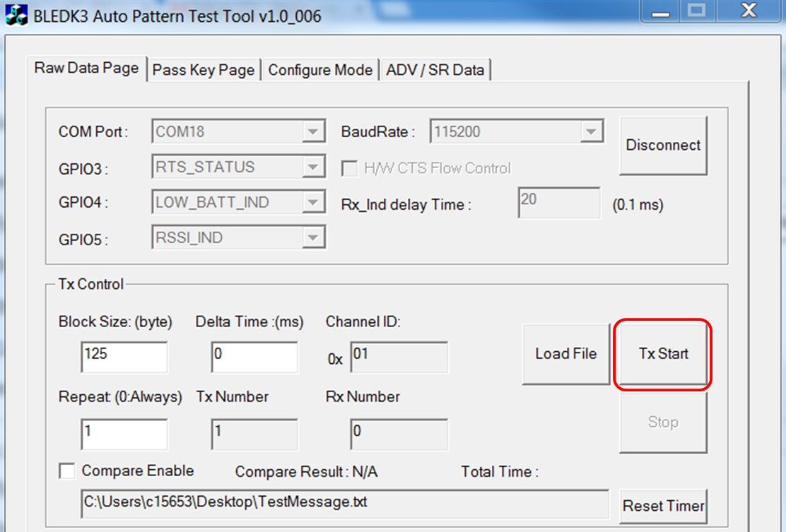Expand the GPIO4 LOW_BATT_IND dropdown
Screen dimensions: 786x532
(x=312, y=203)
